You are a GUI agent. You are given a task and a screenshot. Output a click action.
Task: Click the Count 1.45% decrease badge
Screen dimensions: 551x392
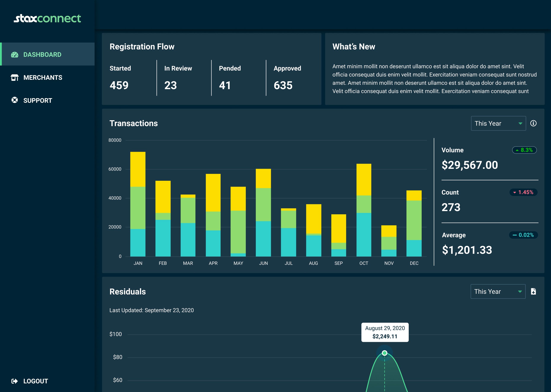click(x=523, y=192)
